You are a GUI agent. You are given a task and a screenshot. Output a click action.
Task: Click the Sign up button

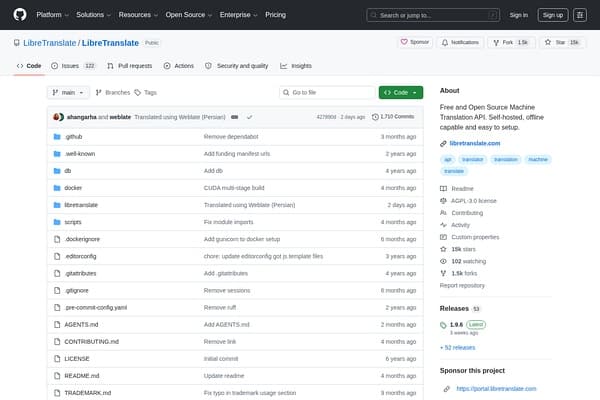point(553,15)
